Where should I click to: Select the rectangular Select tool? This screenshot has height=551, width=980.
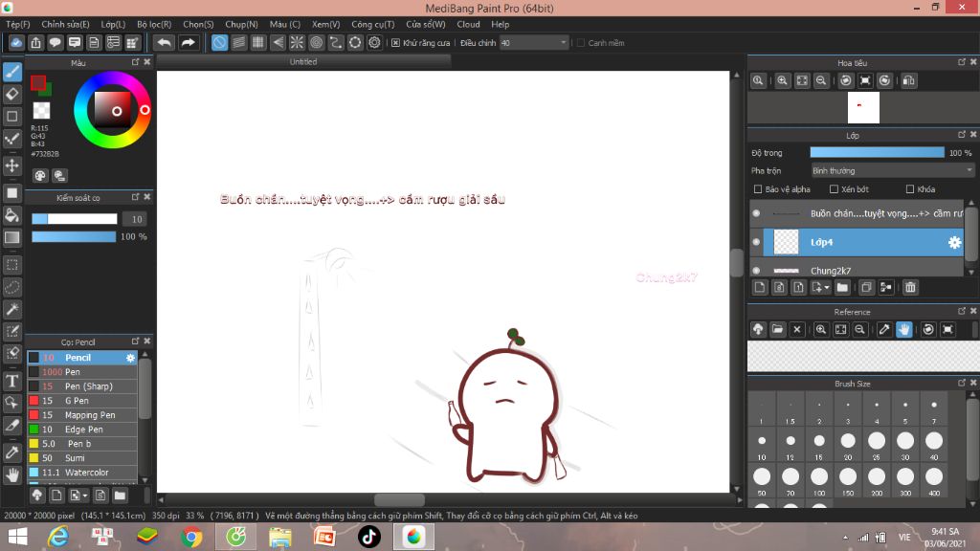(11, 265)
